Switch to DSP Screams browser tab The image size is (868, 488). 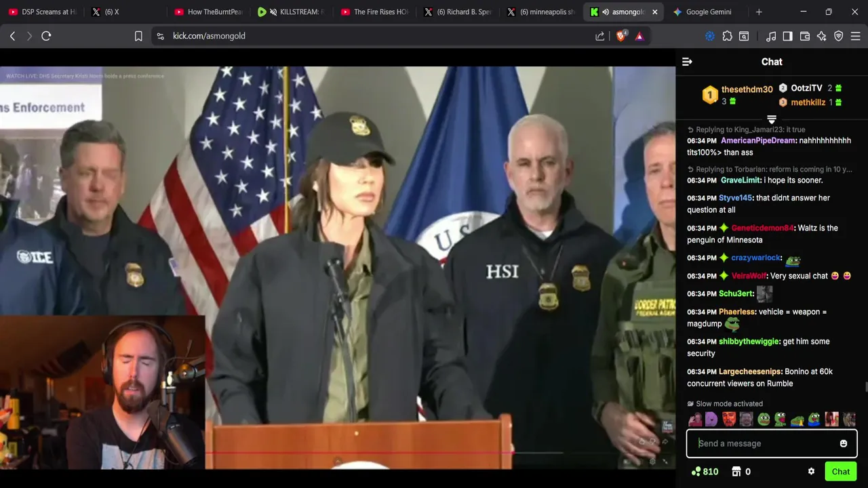point(42,12)
